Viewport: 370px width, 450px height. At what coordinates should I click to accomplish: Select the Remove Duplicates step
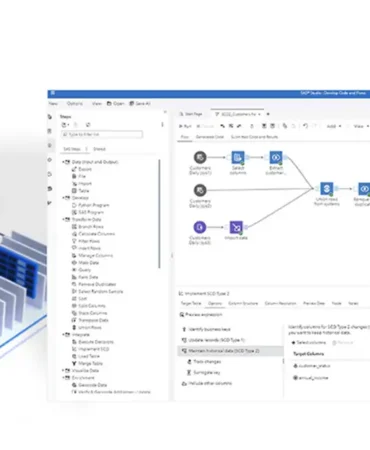(94, 284)
